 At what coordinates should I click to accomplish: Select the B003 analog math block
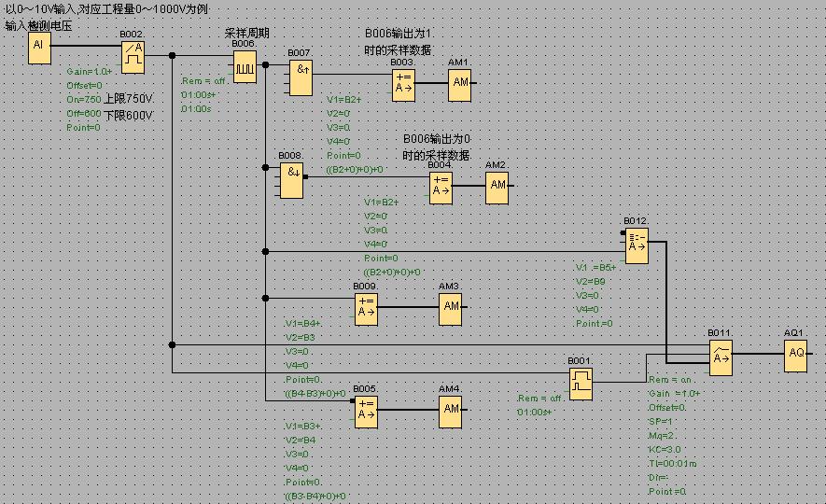point(403,85)
